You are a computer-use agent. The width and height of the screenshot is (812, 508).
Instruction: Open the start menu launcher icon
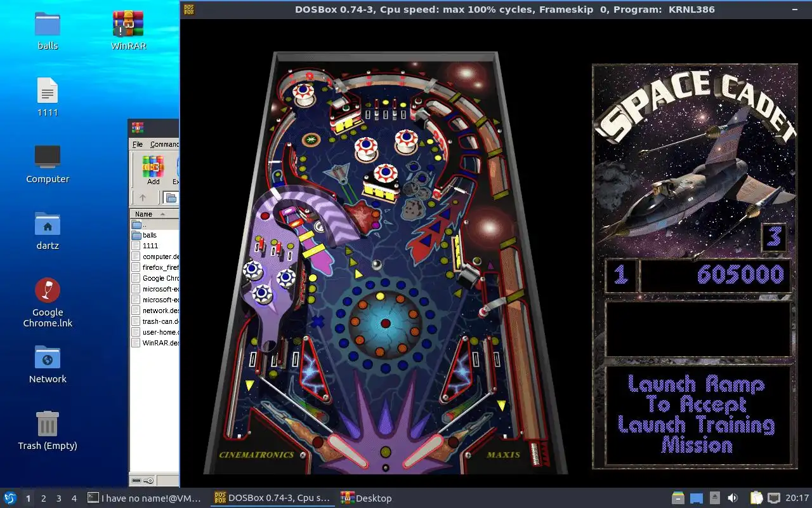pyautogui.click(x=10, y=498)
